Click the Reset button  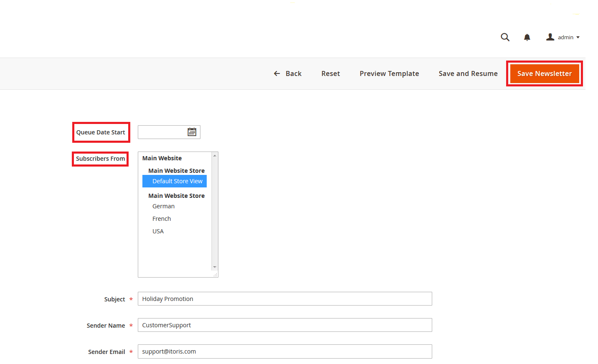coord(330,73)
